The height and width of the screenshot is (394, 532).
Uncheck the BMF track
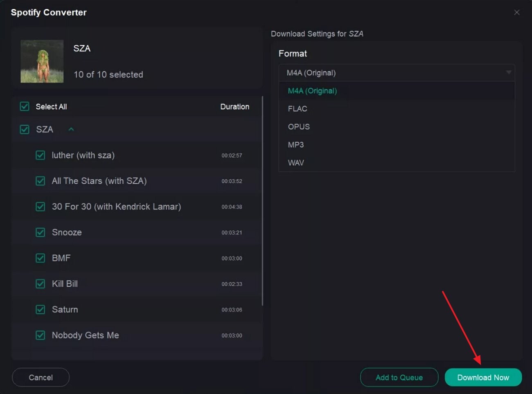tap(40, 258)
